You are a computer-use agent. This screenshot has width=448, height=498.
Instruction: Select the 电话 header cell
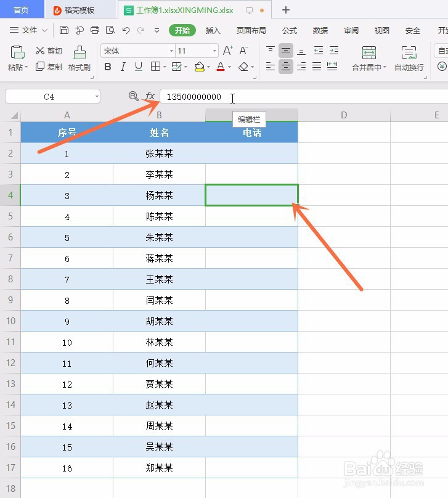tap(252, 133)
